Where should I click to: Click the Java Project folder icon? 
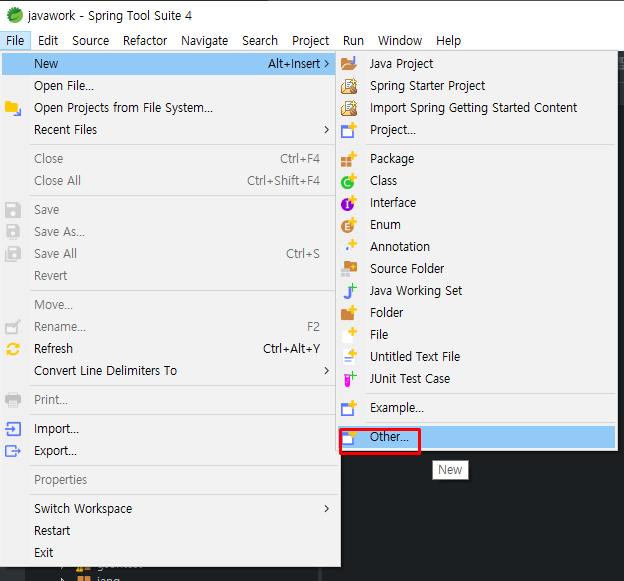click(349, 64)
